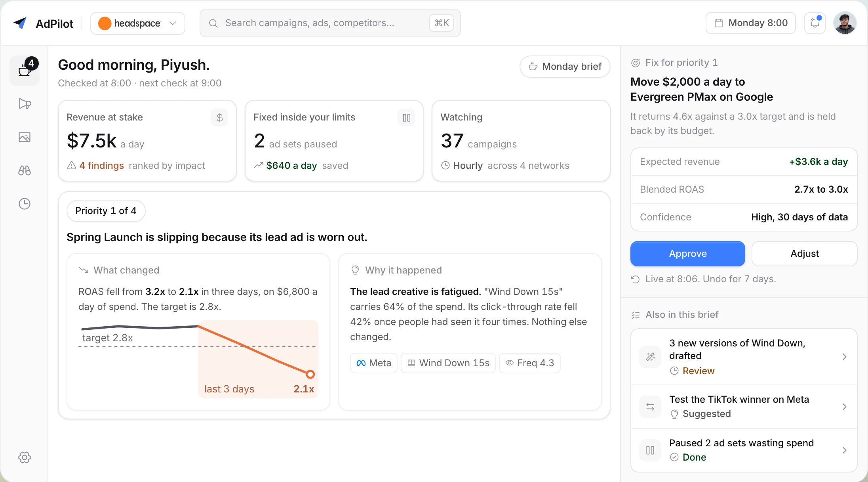
Task: Click the Done status under Paused 2 ad sets
Action: pyautogui.click(x=695, y=457)
